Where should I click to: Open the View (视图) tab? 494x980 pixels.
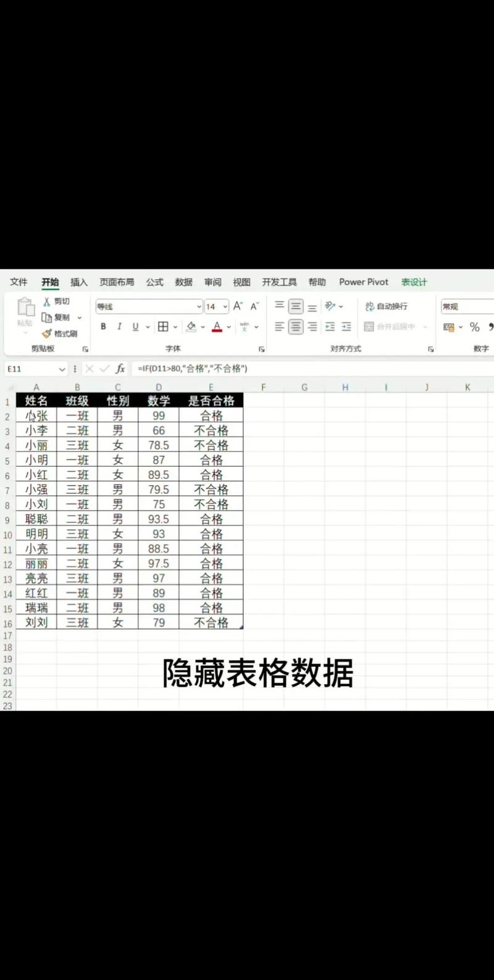pyautogui.click(x=241, y=282)
